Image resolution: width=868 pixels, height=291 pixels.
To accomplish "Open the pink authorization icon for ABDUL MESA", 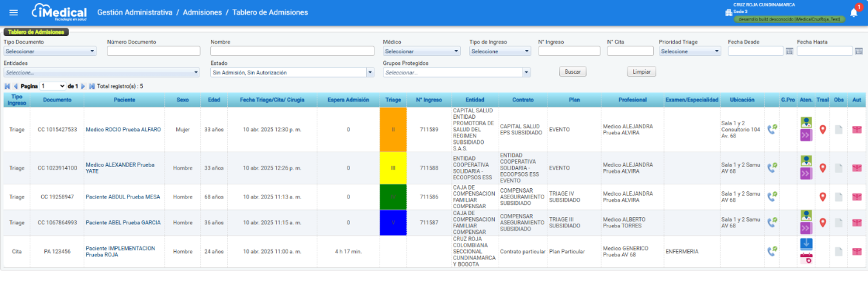I will pos(856,197).
